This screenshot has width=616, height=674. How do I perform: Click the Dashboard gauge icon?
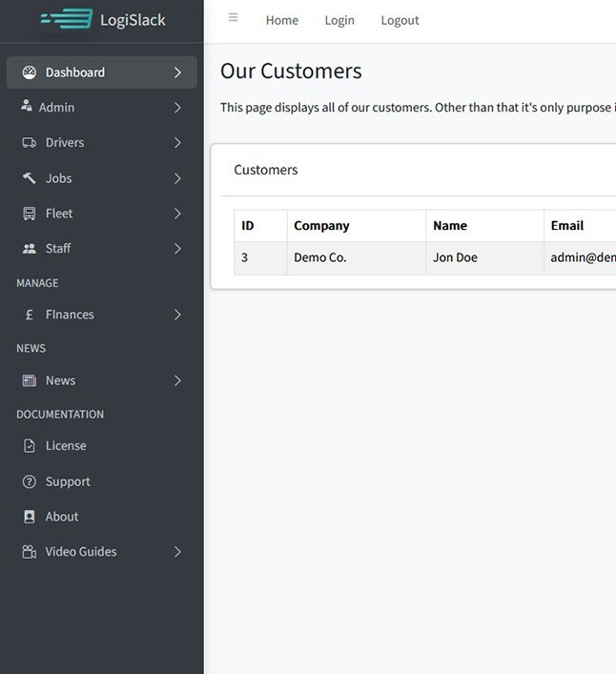29,72
